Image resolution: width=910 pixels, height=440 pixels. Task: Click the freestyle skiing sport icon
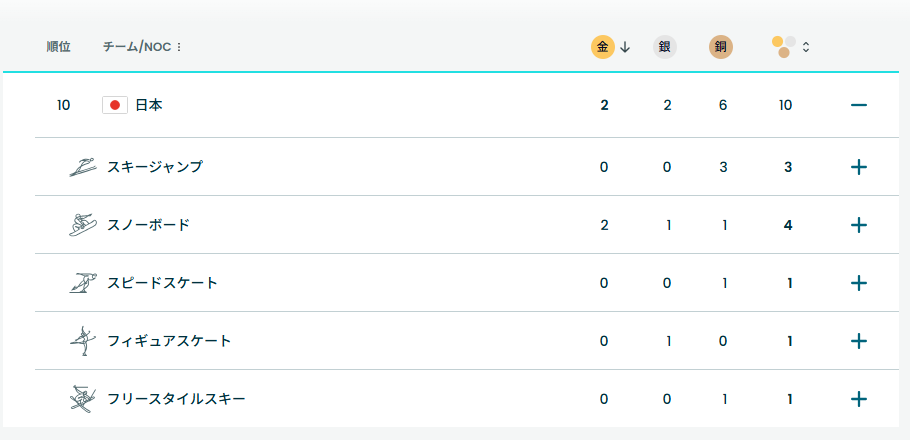(83, 399)
